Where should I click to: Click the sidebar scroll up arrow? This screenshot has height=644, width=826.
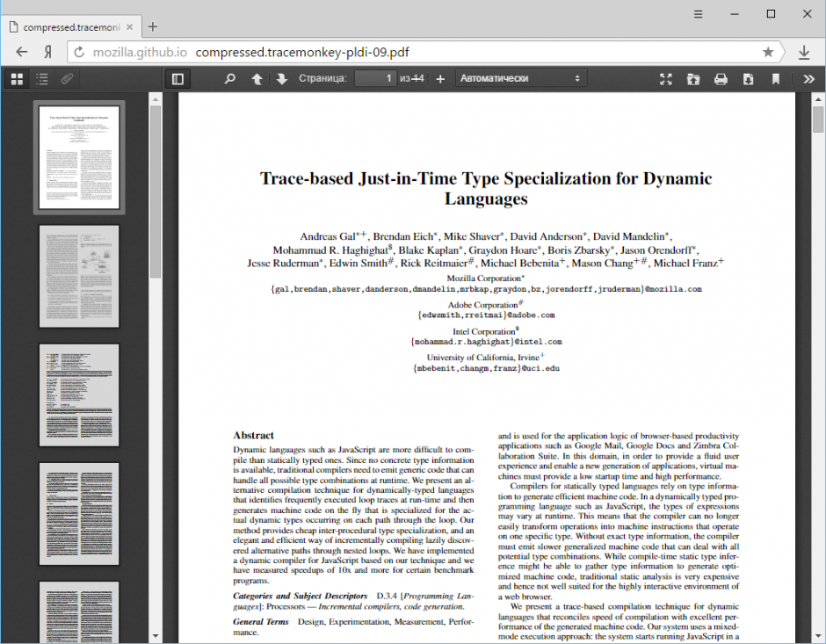[155, 99]
